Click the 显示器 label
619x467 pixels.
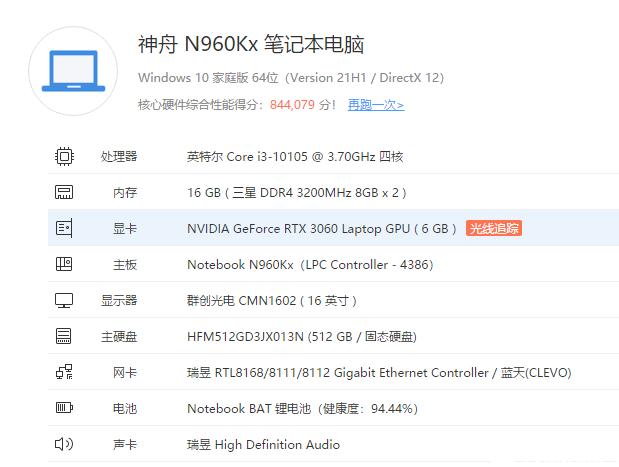coord(119,301)
